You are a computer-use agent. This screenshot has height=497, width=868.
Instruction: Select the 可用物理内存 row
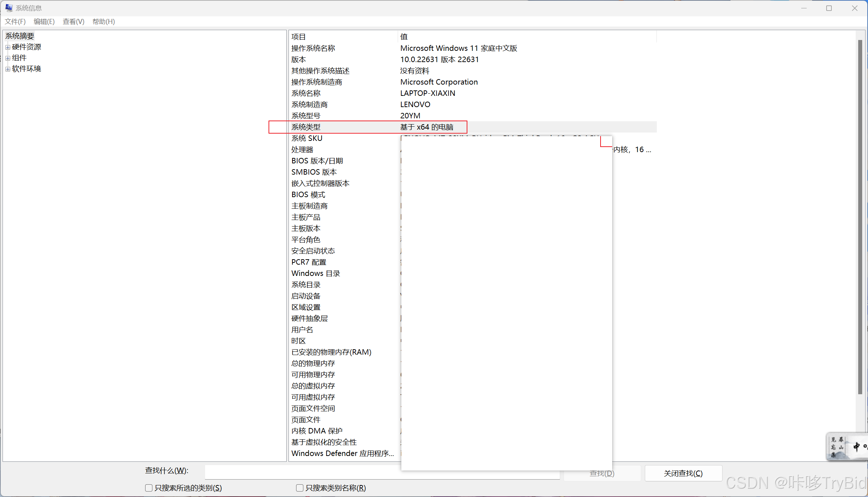coord(345,375)
